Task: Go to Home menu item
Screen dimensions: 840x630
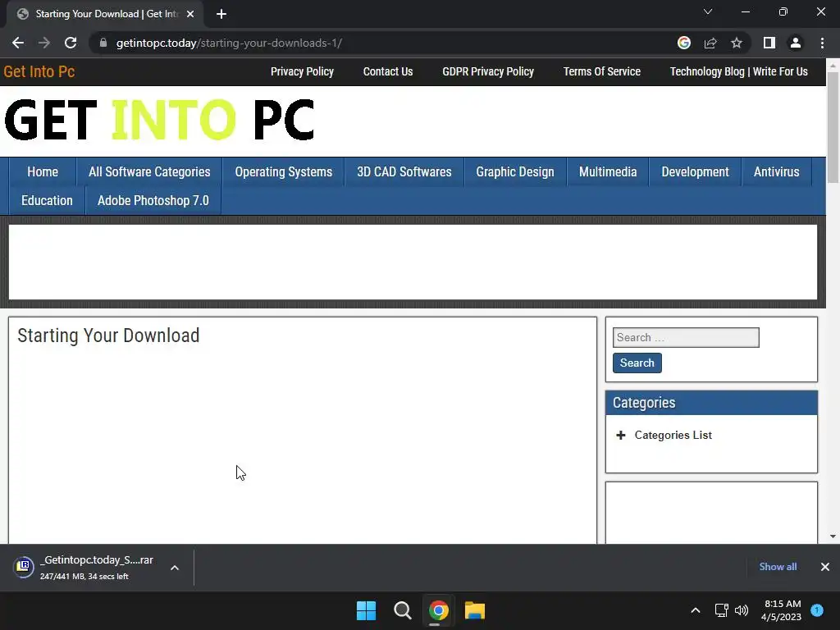Action: pyautogui.click(x=43, y=172)
